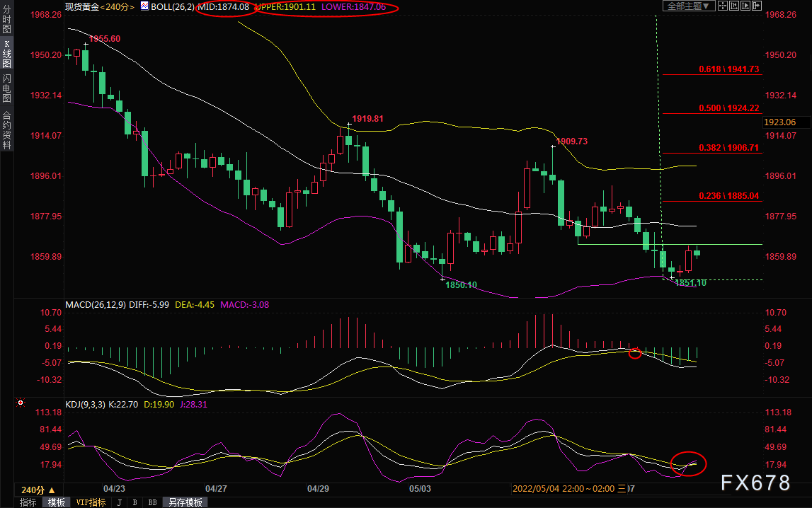This screenshot has width=812, height=508.
Task: Click the KDJ(9,3,3) indicator label
Action: [x=85, y=405]
